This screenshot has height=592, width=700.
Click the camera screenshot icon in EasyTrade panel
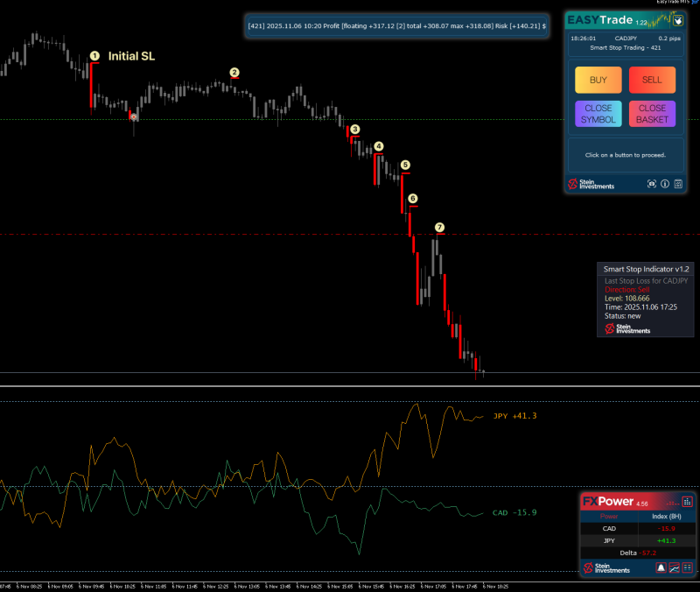coord(651,184)
